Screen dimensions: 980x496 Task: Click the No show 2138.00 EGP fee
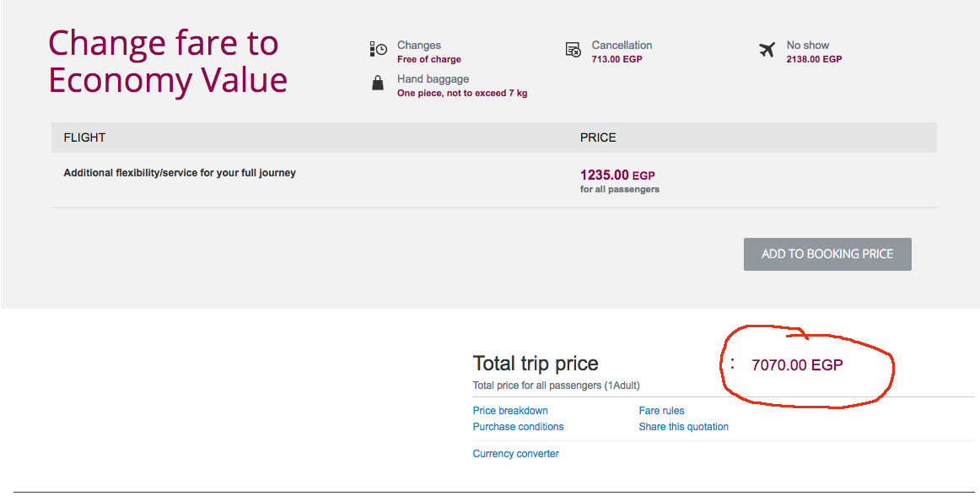[814, 59]
